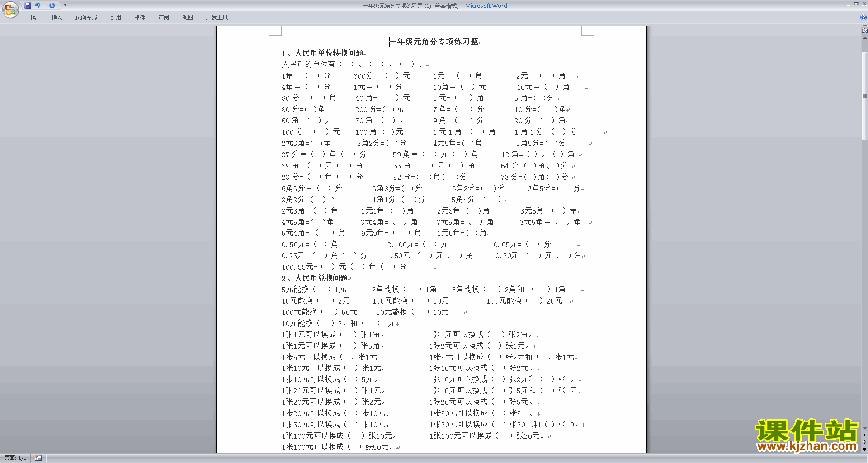Screen dimensions: 868x463
Task: Click the exercise 1张100元可以换成（ ）张50元
Action: click(338, 447)
